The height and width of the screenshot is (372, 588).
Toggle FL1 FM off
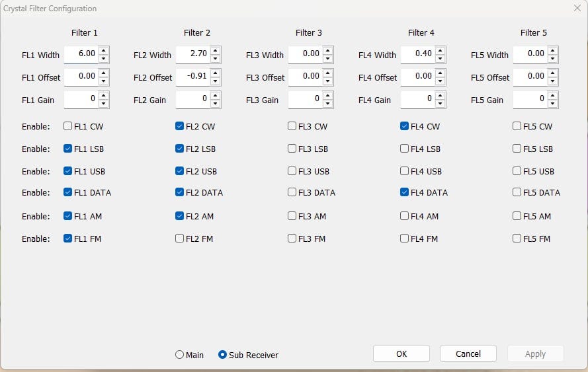click(67, 239)
